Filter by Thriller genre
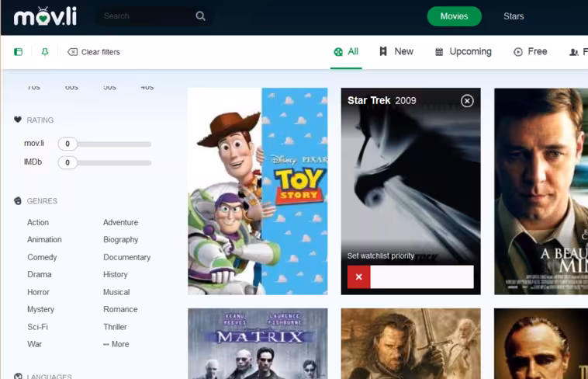The width and height of the screenshot is (588, 379). point(115,327)
